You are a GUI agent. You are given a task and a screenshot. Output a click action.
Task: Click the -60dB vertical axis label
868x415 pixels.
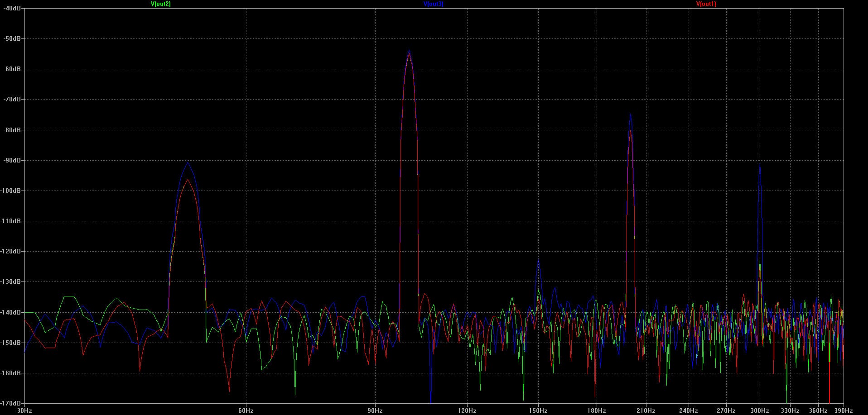(x=12, y=69)
